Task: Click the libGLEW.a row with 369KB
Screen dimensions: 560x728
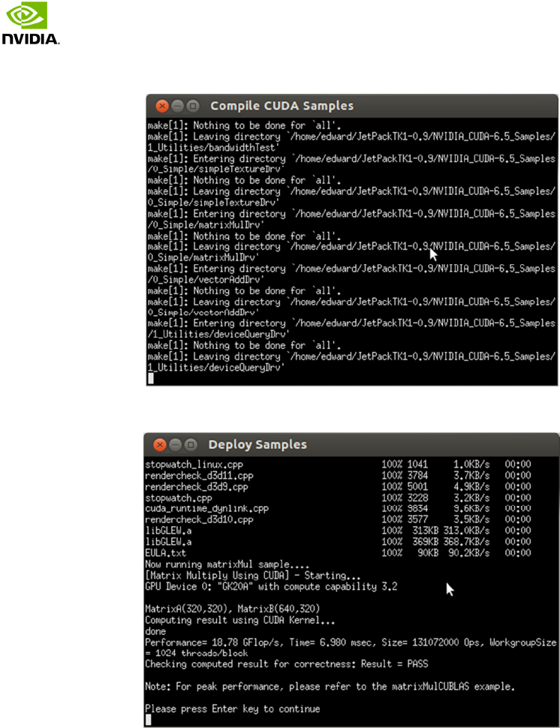Action: tap(338, 542)
